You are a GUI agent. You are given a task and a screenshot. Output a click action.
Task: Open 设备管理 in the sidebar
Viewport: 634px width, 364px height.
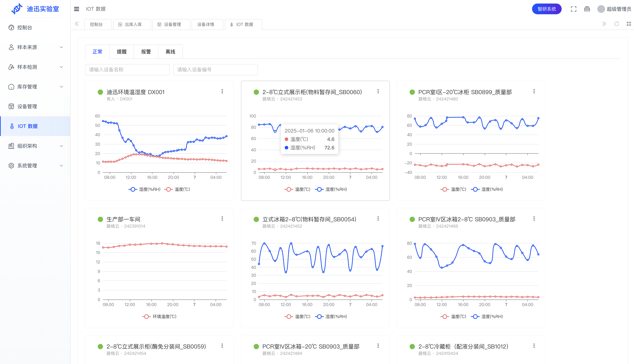(35, 106)
